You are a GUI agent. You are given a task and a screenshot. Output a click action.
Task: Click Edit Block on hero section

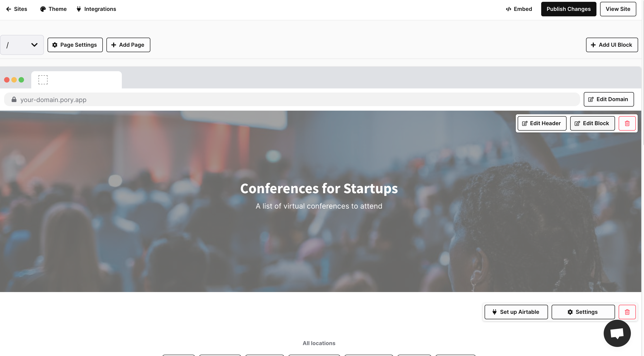point(592,123)
